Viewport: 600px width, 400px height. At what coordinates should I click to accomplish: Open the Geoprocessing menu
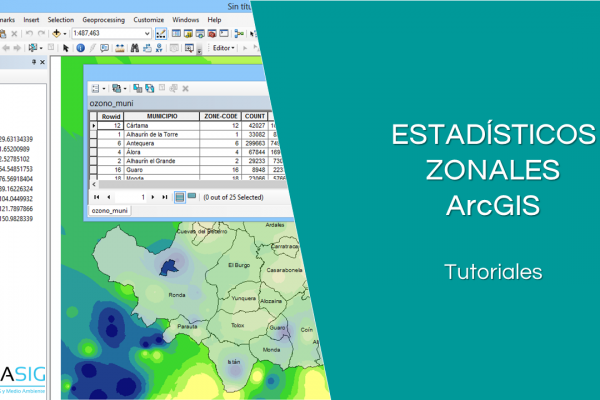pyautogui.click(x=104, y=19)
